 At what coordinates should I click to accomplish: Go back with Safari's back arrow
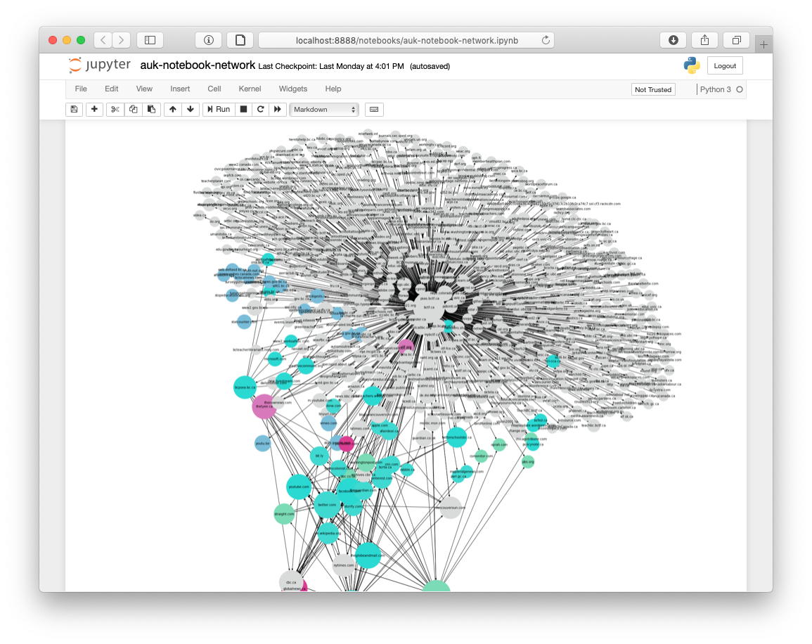coord(103,40)
